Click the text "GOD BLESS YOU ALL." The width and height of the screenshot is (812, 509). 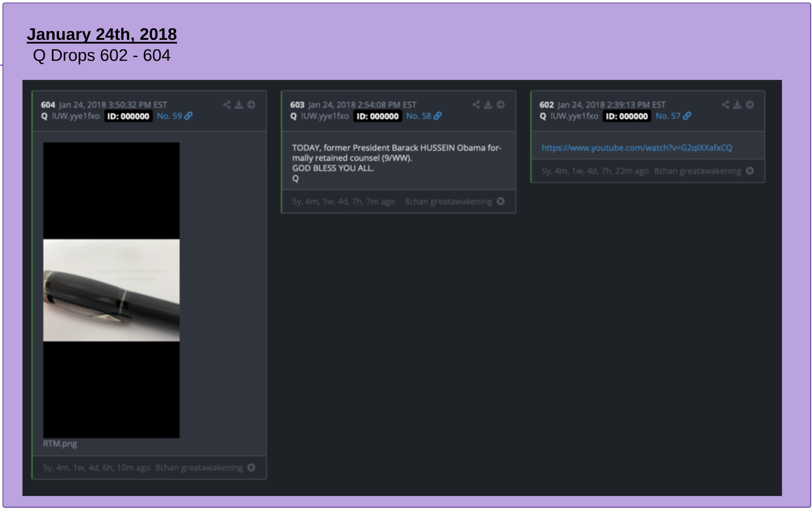[333, 168]
